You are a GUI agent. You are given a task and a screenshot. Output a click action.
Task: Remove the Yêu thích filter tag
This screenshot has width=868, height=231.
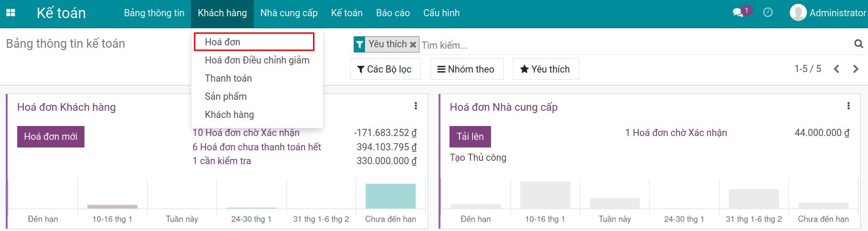tap(413, 45)
